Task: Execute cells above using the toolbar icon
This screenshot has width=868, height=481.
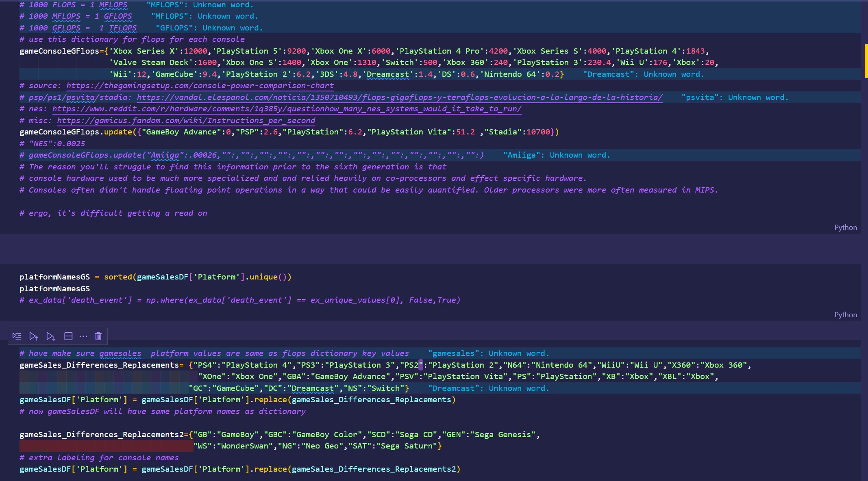Action: [34, 336]
